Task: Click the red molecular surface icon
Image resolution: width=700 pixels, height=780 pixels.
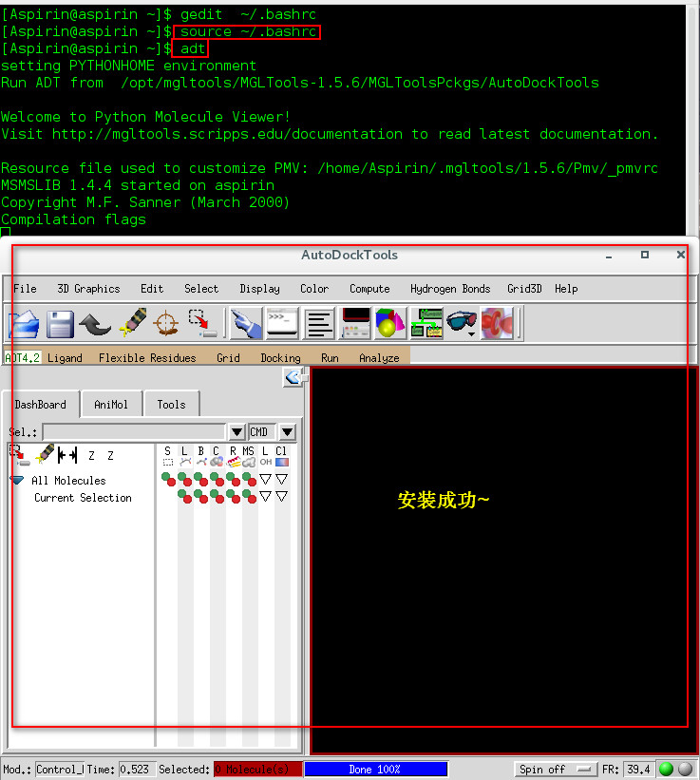Action: 497,323
